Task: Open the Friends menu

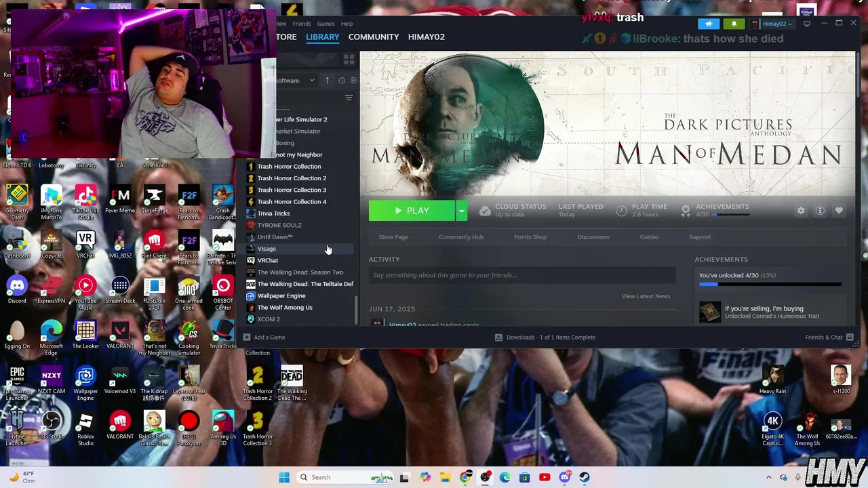Action: point(302,24)
